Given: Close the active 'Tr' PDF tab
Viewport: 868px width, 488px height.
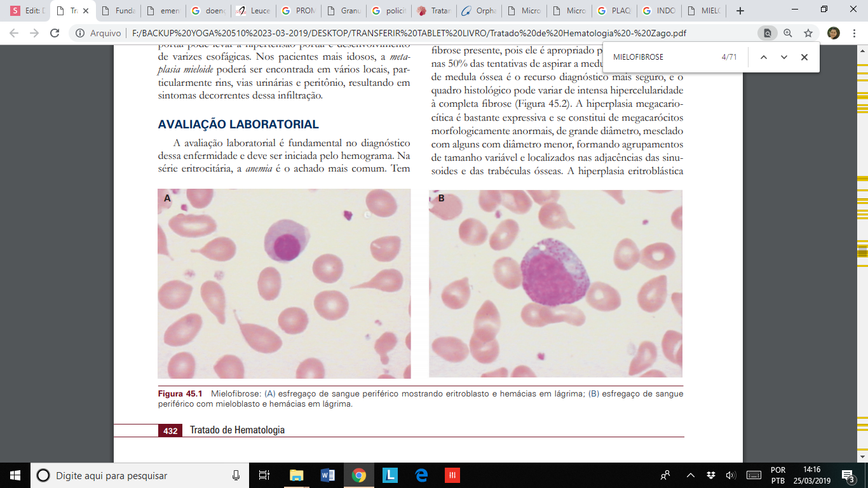Looking at the screenshot, I should [x=86, y=11].
